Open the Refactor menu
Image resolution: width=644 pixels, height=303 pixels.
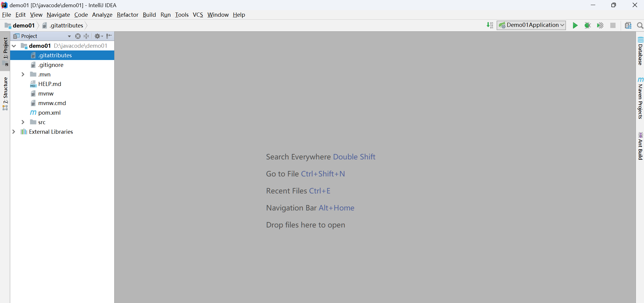[x=128, y=15]
